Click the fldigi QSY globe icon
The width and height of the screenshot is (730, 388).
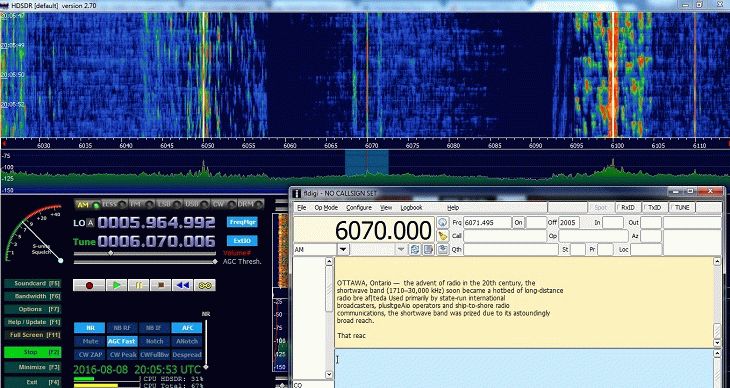[442, 223]
